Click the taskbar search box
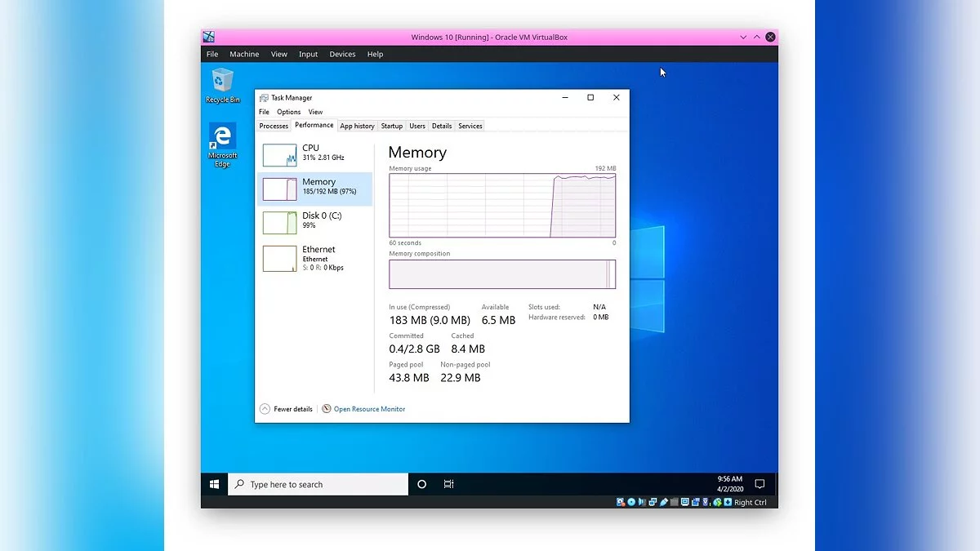The height and width of the screenshot is (551, 980). coord(318,484)
